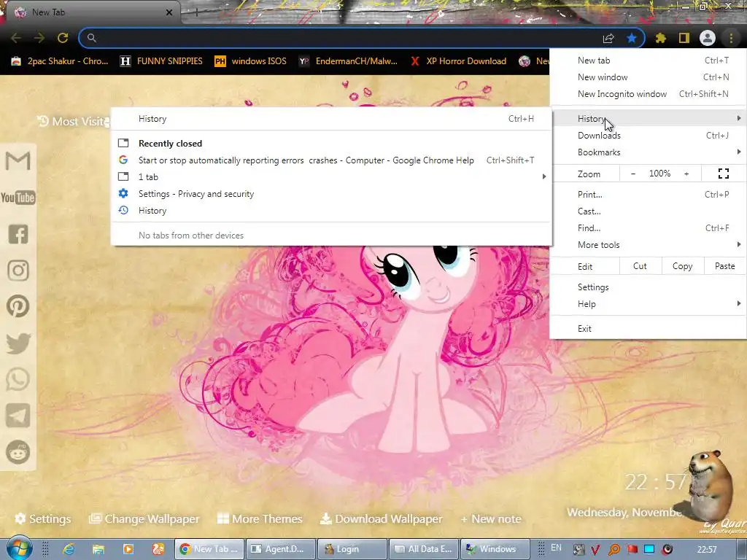Click the Copy edit button

tap(682, 266)
